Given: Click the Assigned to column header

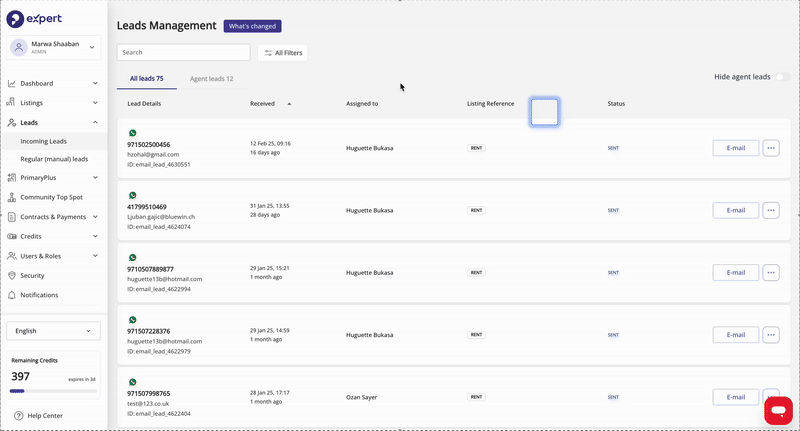Looking at the screenshot, I should [362, 104].
